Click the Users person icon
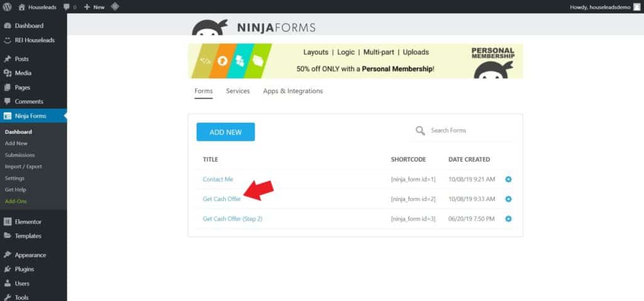This screenshot has height=301, width=644. [8, 283]
